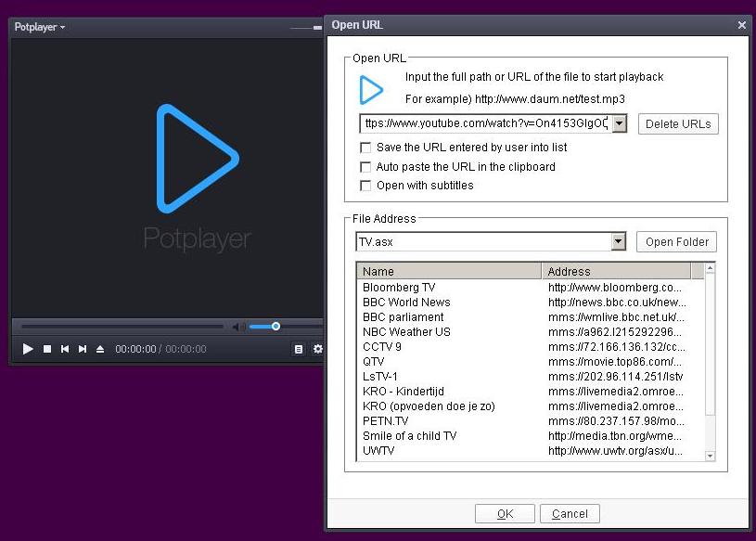Select LsTV-1 entry

(380, 377)
